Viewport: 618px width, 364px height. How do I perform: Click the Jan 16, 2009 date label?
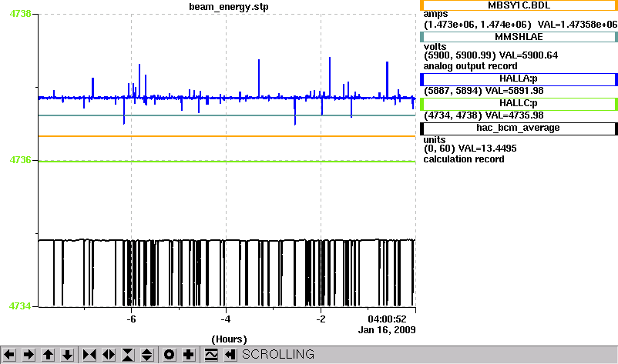click(387, 330)
